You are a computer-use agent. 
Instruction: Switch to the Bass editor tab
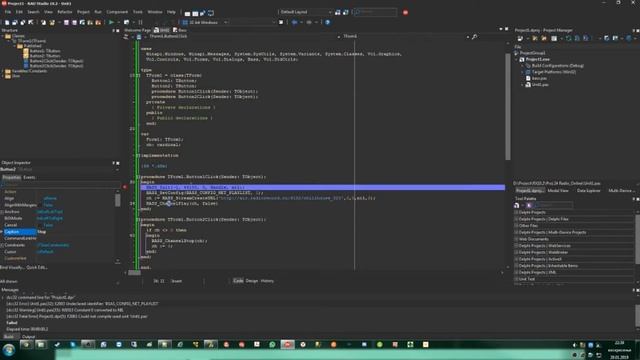(x=180, y=30)
